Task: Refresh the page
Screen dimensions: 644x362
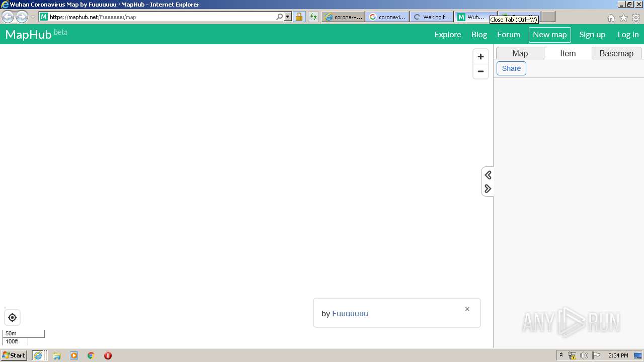Action: coord(313,17)
